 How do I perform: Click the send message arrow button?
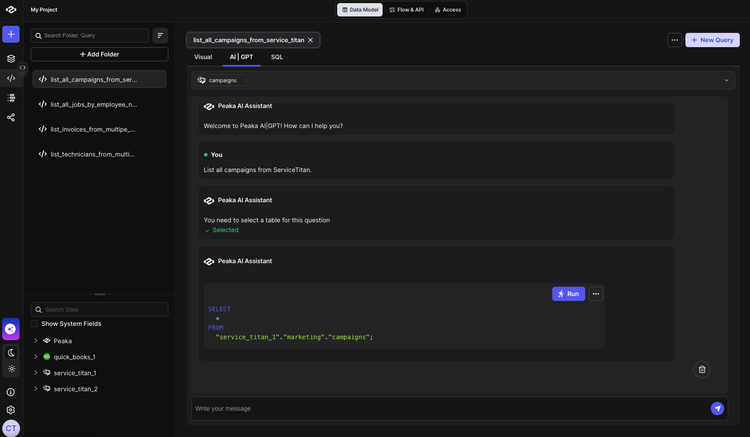717,408
